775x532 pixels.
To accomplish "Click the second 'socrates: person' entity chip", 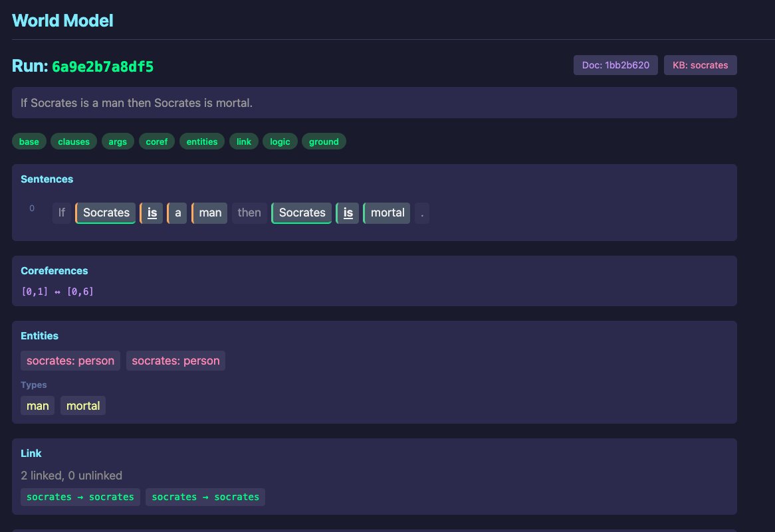I will [175, 361].
